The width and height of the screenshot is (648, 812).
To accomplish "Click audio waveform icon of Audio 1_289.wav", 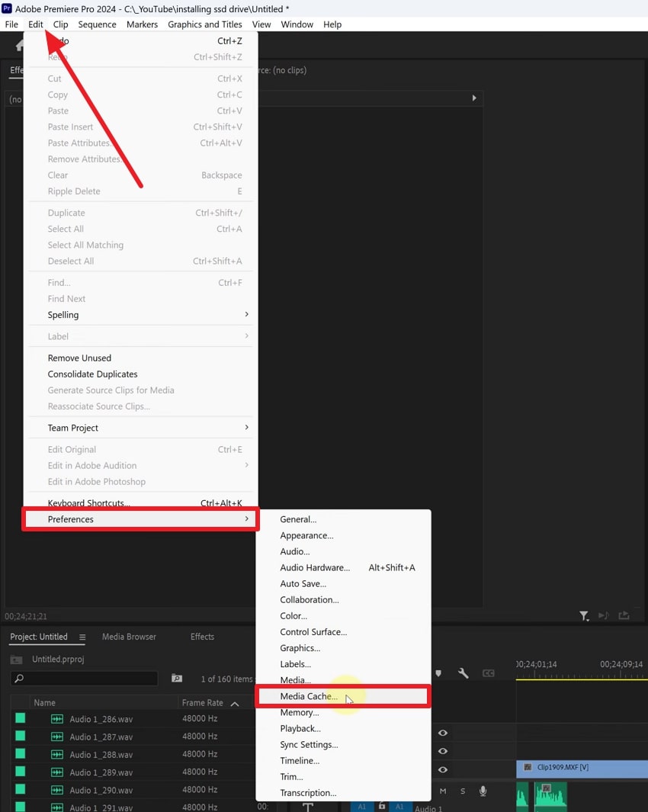I will tap(57, 772).
